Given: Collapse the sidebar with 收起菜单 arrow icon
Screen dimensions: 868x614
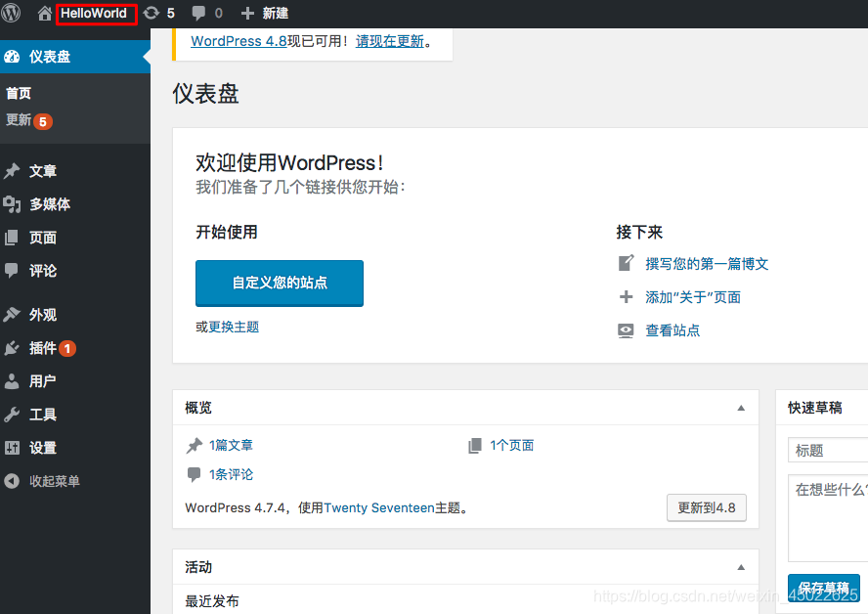Looking at the screenshot, I should point(12,481).
